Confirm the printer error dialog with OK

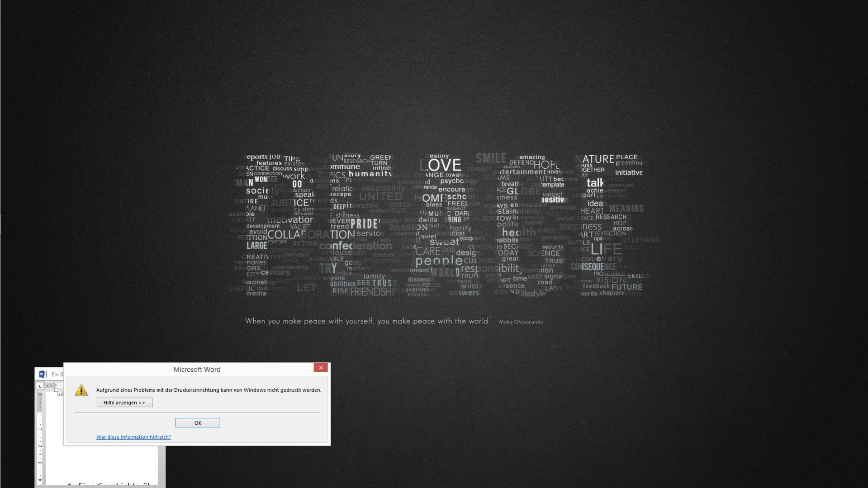click(x=198, y=423)
